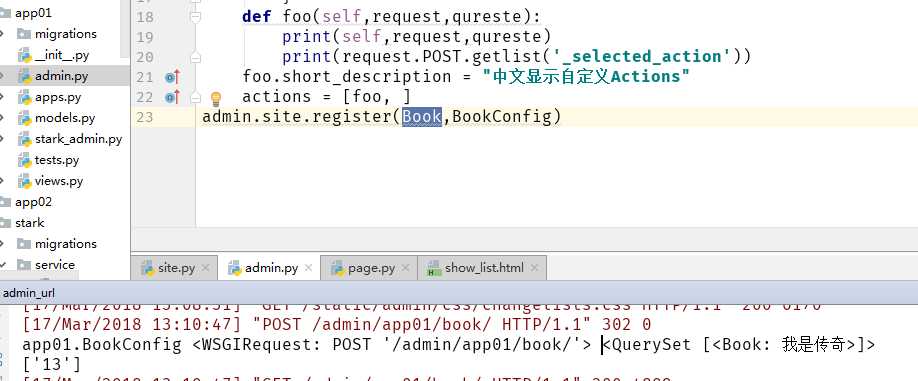
Task: Click the Python icon on site.py tab
Action: pyautogui.click(x=148, y=268)
